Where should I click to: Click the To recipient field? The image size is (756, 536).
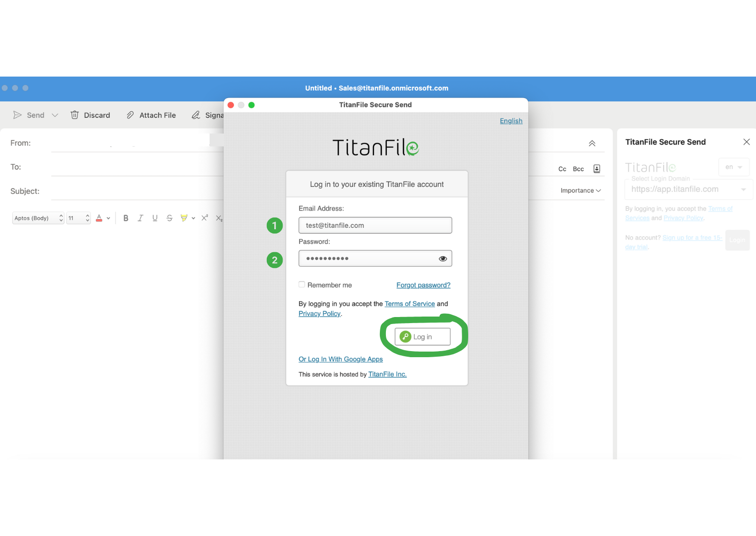(x=137, y=167)
